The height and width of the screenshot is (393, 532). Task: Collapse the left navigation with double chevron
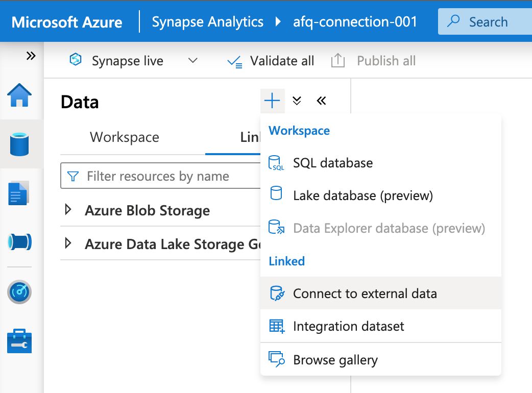tap(31, 56)
